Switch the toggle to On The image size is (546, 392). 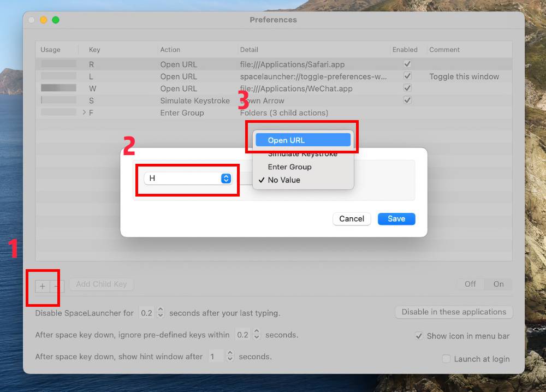498,284
